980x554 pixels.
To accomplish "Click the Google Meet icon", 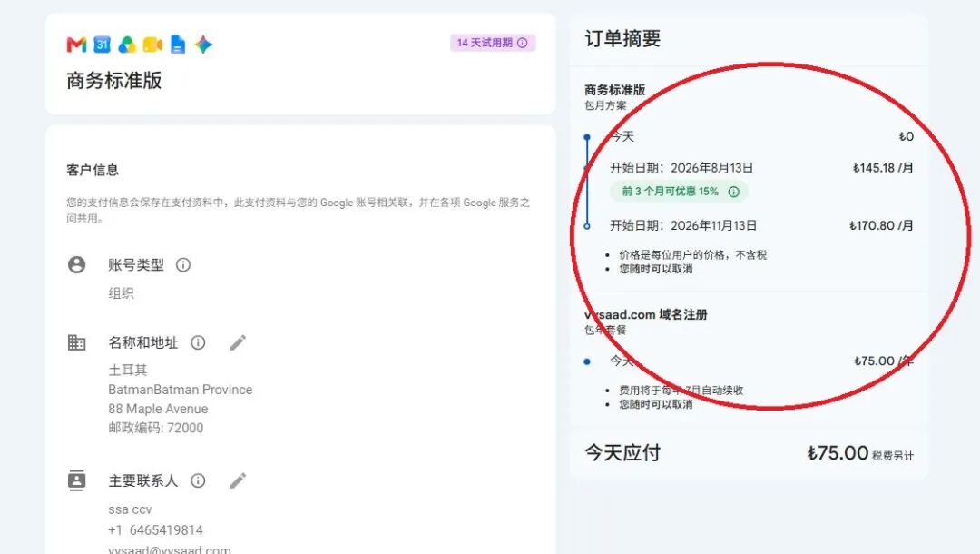I will [152, 45].
